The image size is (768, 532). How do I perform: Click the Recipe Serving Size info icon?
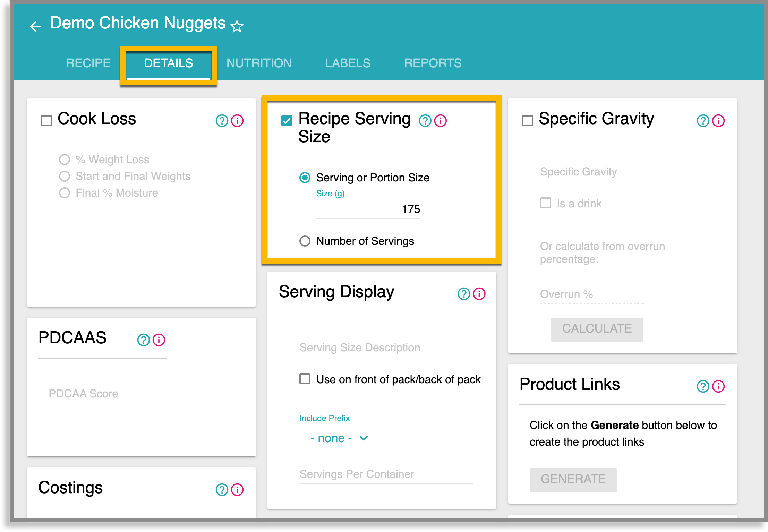(x=441, y=121)
